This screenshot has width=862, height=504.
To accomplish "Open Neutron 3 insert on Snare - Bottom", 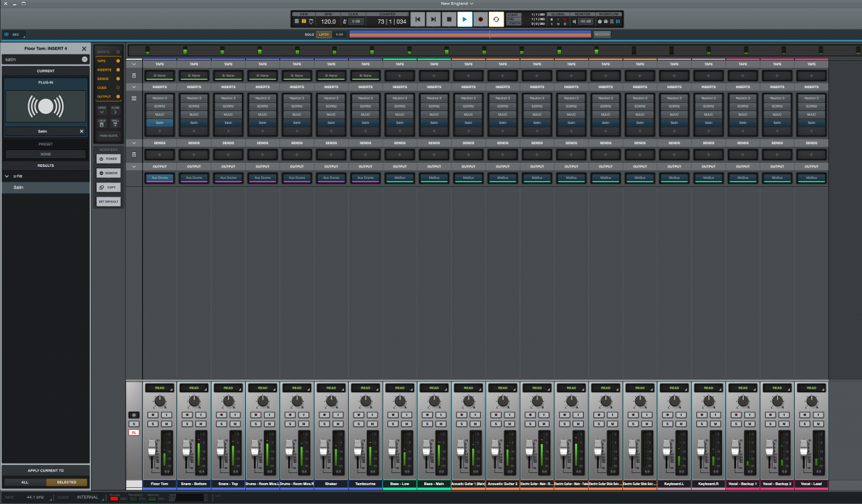I will coord(194,98).
